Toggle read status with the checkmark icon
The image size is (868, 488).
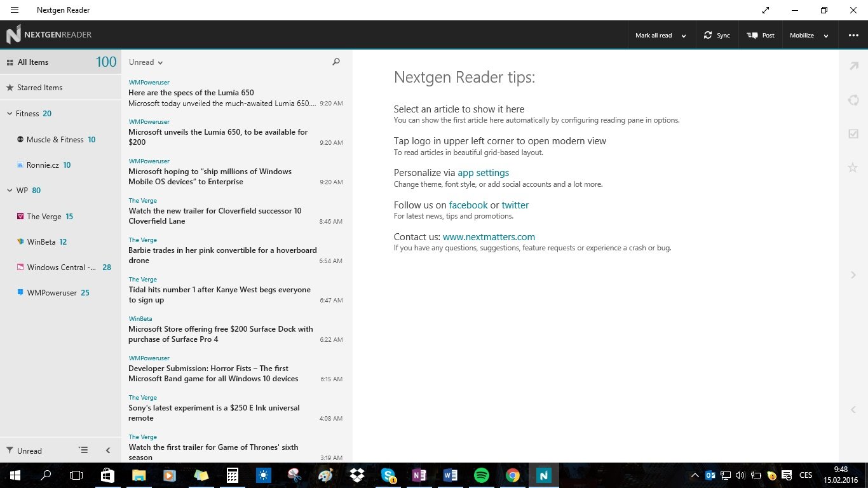coord(853,133)
